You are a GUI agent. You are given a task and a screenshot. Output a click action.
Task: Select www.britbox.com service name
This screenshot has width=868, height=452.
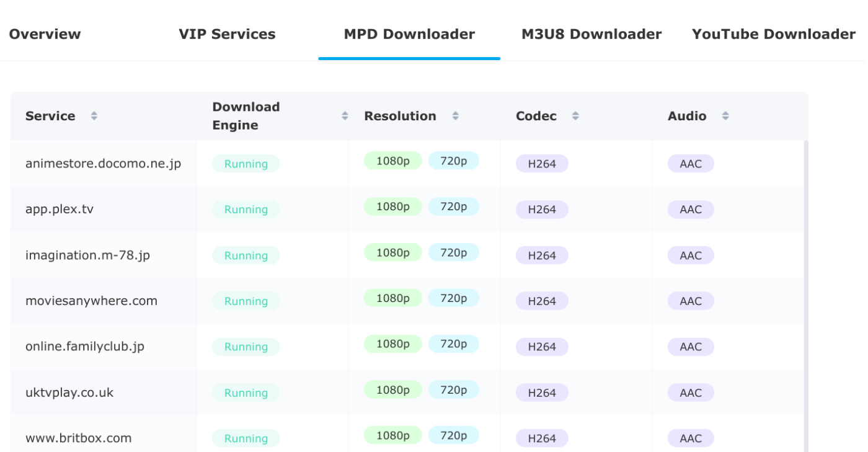click(79, 438)
